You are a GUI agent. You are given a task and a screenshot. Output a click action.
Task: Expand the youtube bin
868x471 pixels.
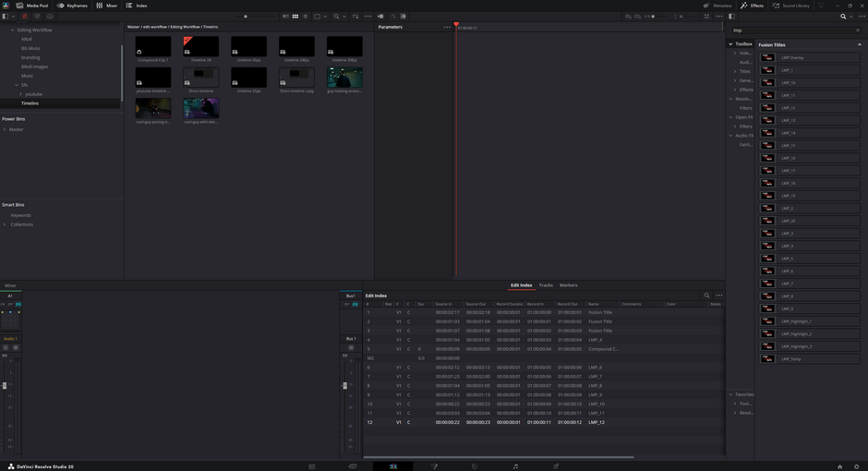click(21, 94)
